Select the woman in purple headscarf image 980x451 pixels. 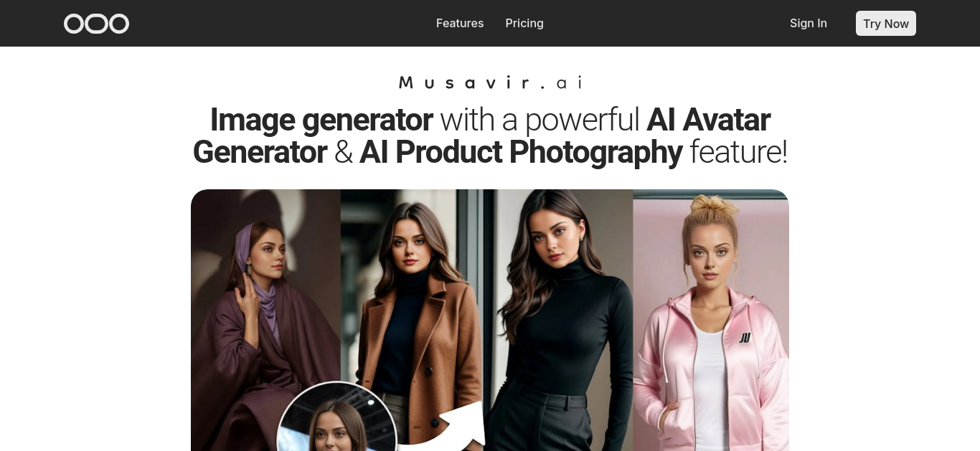tap(265, 320)
